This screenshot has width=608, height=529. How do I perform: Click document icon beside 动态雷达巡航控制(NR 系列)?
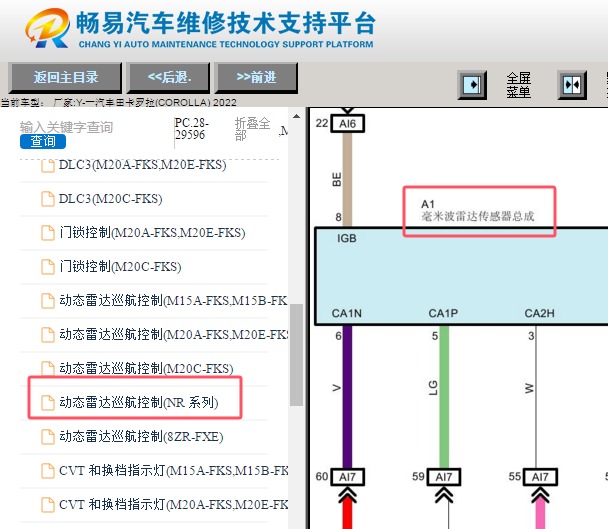48,403
